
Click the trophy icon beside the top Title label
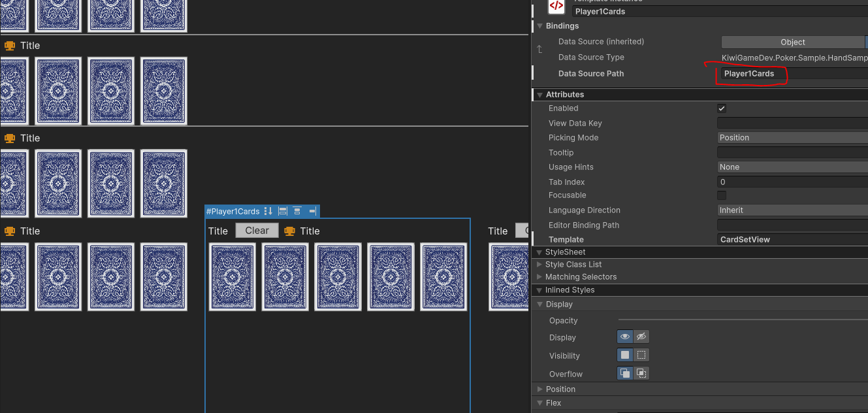click(x=9, y=45)
